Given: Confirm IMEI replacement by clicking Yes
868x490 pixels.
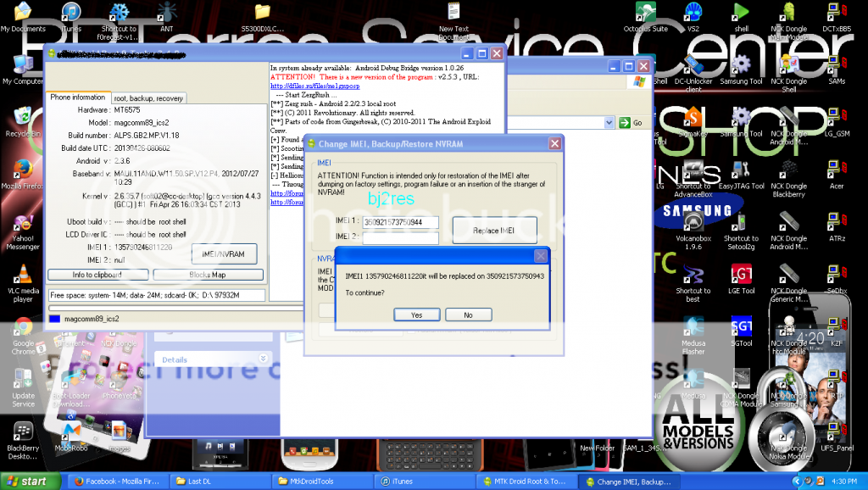Looking at the screenshot, I should coord(416,315).
